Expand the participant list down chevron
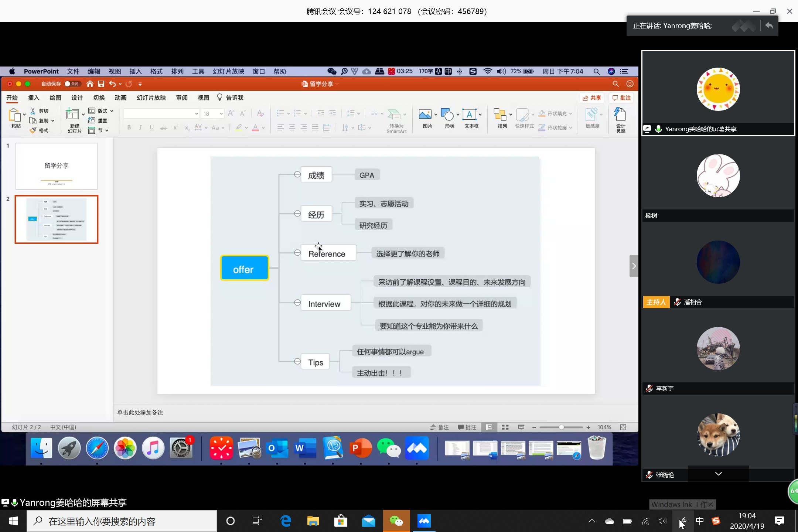Viewport: 798px width, 532px height. (718, 474)
